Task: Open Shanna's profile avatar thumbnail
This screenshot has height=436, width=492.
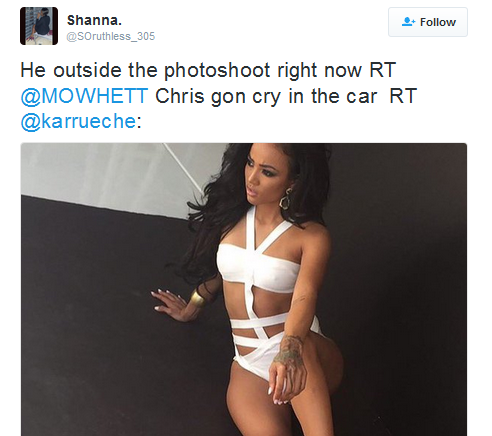Action: point(39,26)
